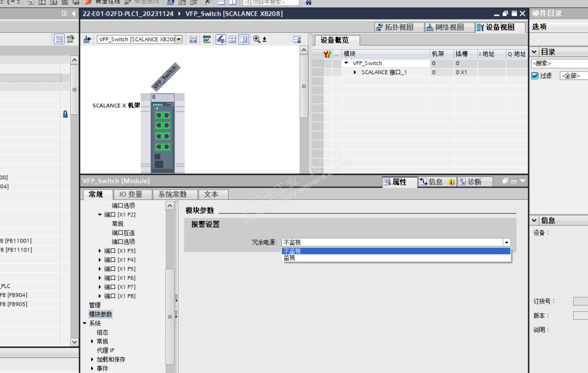588x373 pixels.
Task: Click the left project panel scrollbar thumb
Action: (74, 89)
